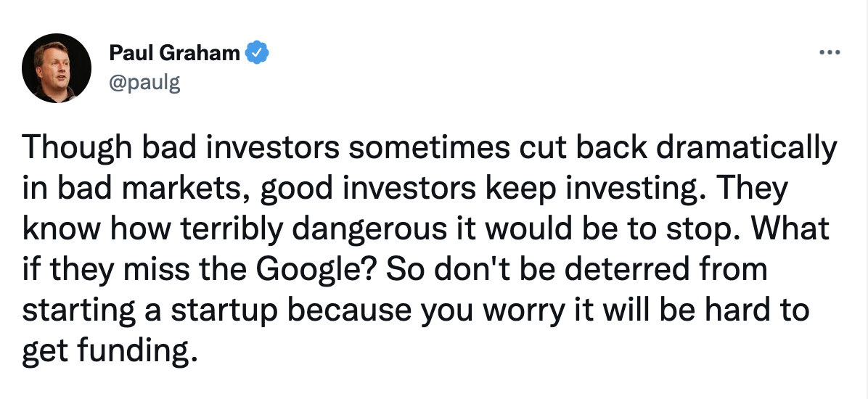Click the blue verified badge

pyautogui.click(x=257, y=53)
